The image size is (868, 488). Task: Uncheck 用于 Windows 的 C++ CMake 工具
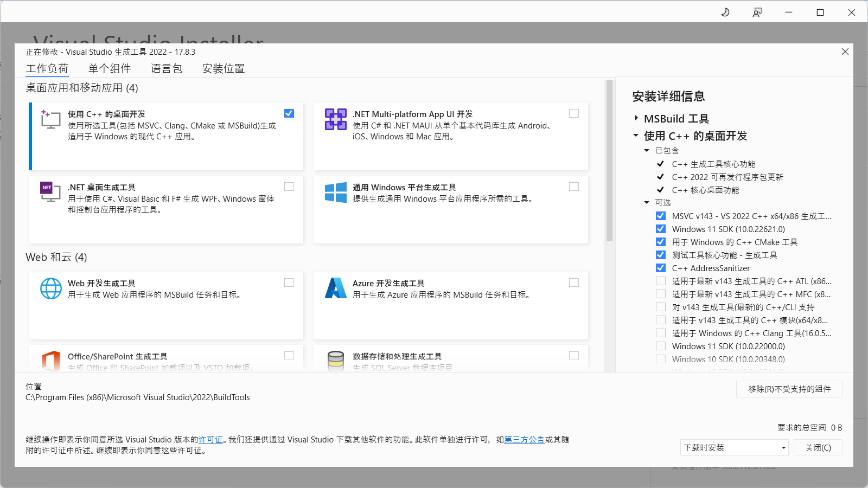(661, 242)
